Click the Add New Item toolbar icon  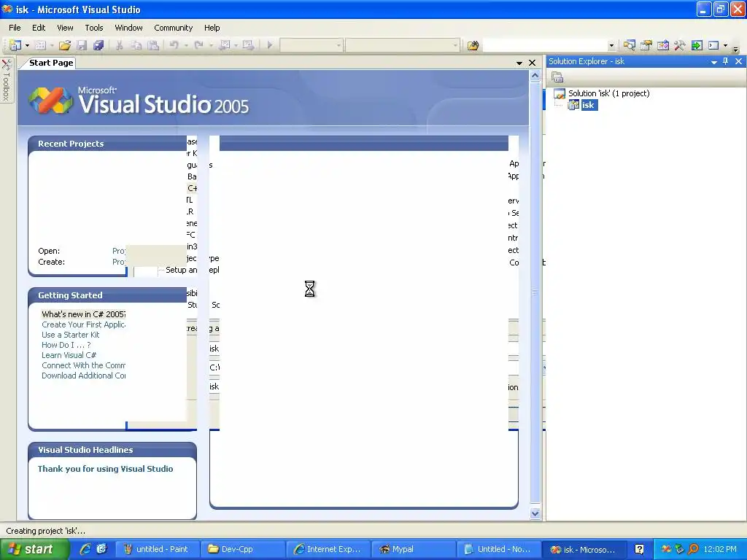tap(41, 45)
